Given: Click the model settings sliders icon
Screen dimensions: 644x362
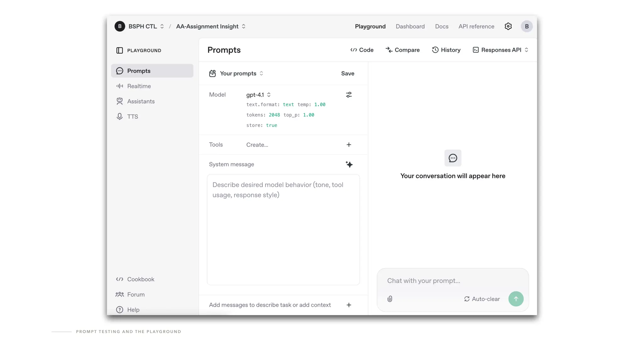Looking at the screenshot, I should coord(349,95).
